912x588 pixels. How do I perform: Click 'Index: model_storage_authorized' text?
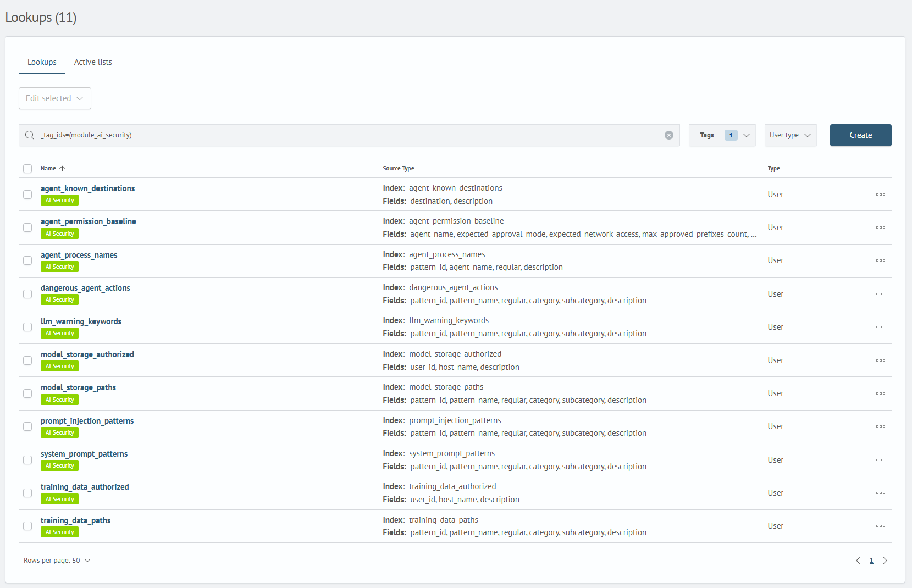coord(442,354)
